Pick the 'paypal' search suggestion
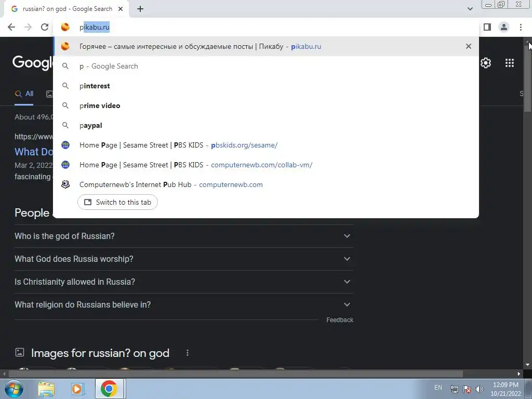532x399 pixels. 266,125
